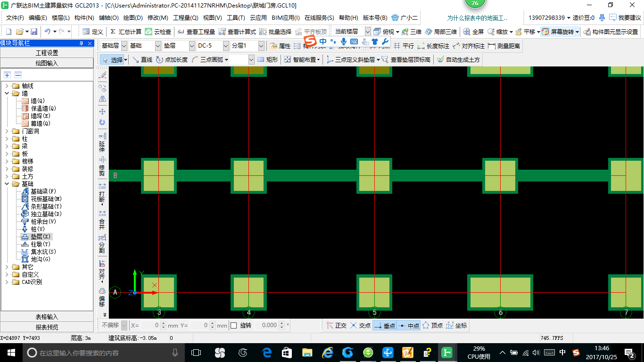
Task: Open 查看计算式 formula viewer
Action: [238, 32]
